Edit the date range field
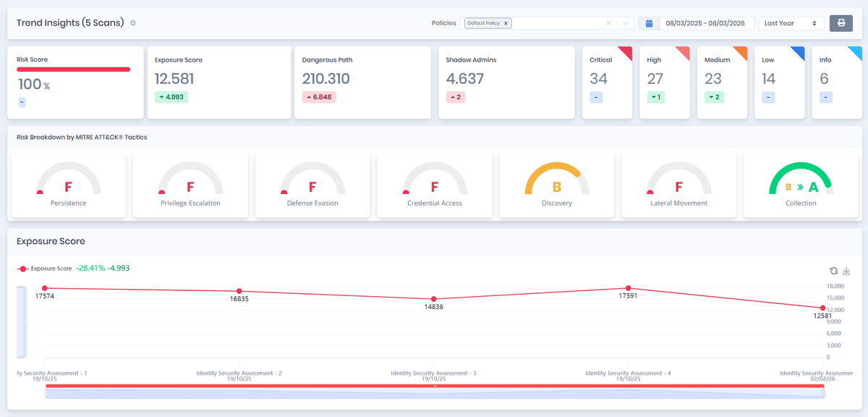The width and height of the screenshot is (868, 417). pyautogui.click(x=706, y=23)
